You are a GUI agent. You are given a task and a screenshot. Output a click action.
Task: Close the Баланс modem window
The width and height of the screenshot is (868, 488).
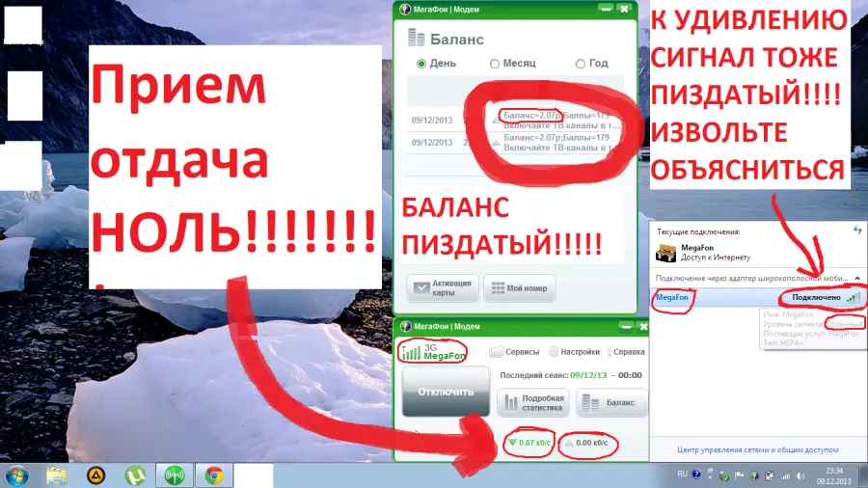[x=624, y=9]
